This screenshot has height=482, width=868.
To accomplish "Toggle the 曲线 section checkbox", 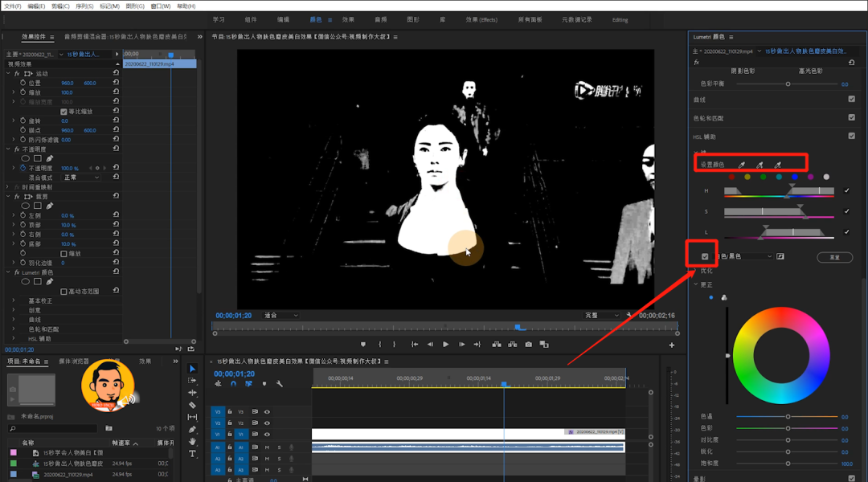I will [x=851, y=99].
